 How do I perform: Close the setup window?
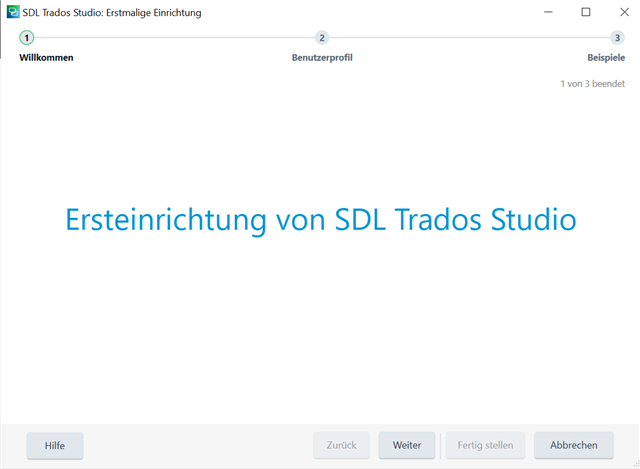(x=624, y=12)
